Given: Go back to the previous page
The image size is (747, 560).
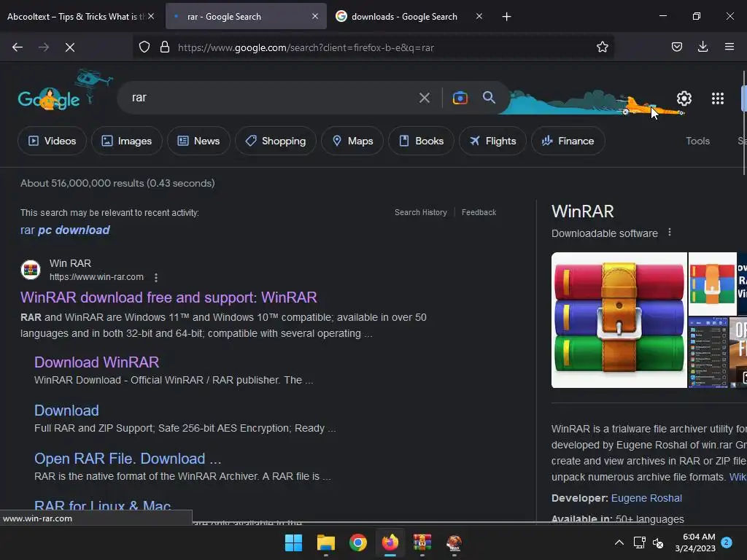Looking at the screenshot, I should click(18, 47).
